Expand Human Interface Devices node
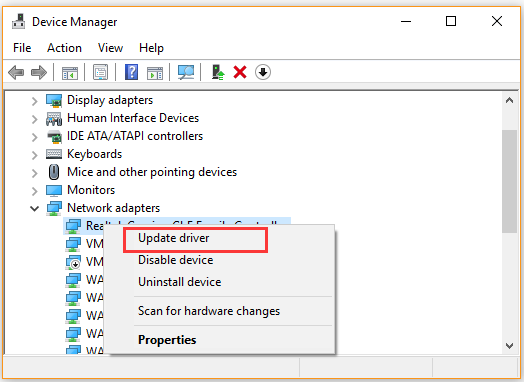 point(34,119)
